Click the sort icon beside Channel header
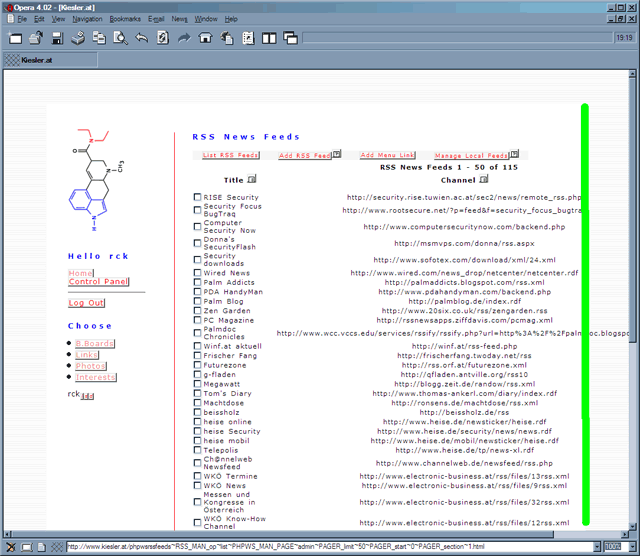The height and width of the screenshot is (556, 640). pyautogui.click(x=484, y=180)
